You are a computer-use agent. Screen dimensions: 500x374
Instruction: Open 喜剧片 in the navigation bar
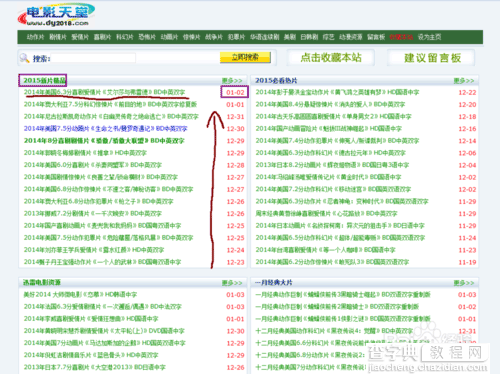tap(102, 37)
